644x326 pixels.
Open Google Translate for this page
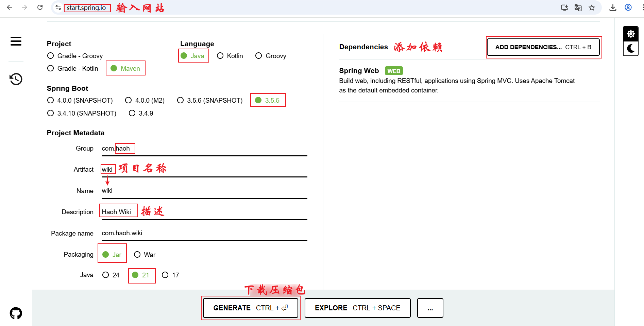[x=578, y=7]
